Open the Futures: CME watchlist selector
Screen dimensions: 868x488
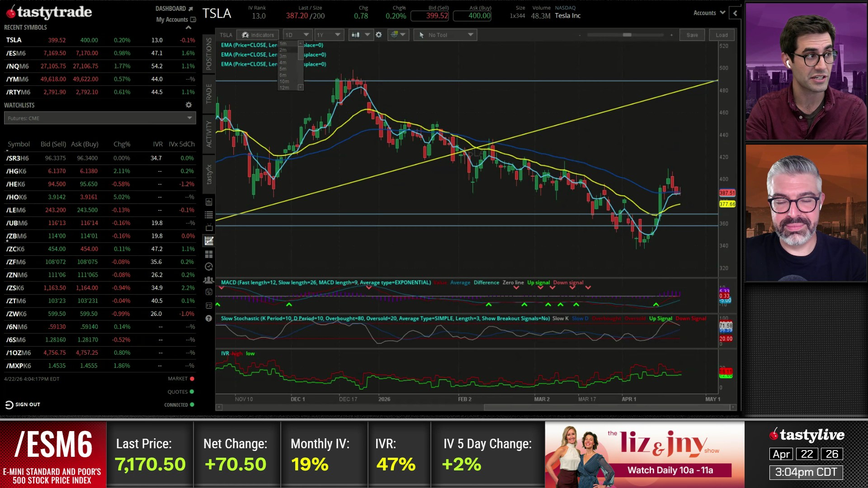(x=100, y=118)
